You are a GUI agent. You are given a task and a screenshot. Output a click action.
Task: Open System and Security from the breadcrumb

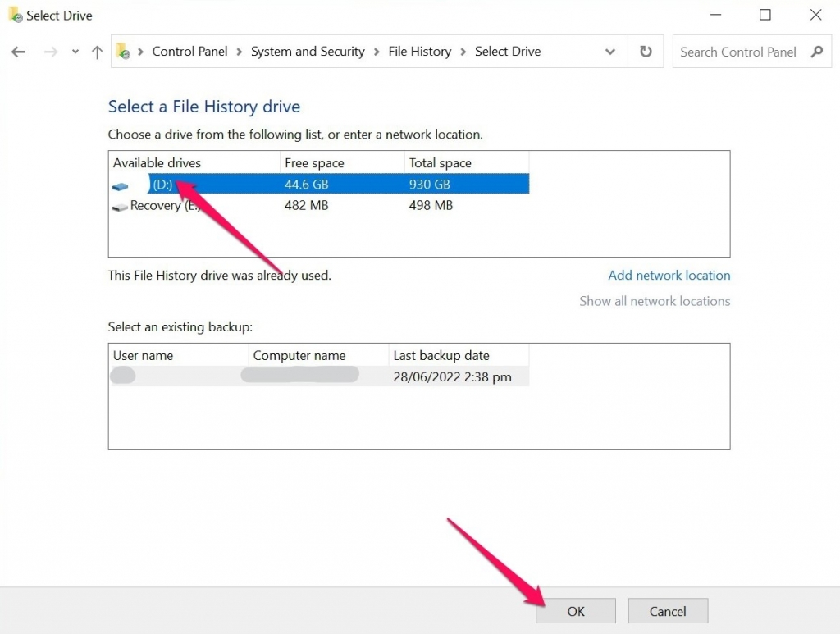click(x=308, y=51)
